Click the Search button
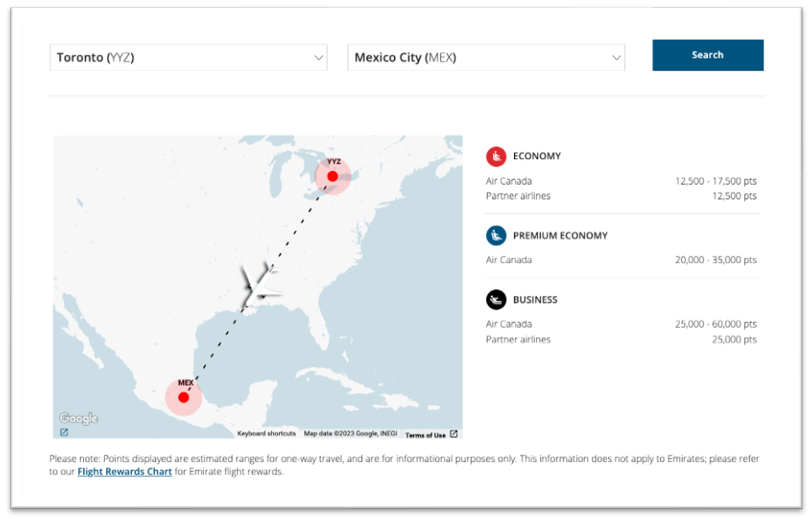 707,55
